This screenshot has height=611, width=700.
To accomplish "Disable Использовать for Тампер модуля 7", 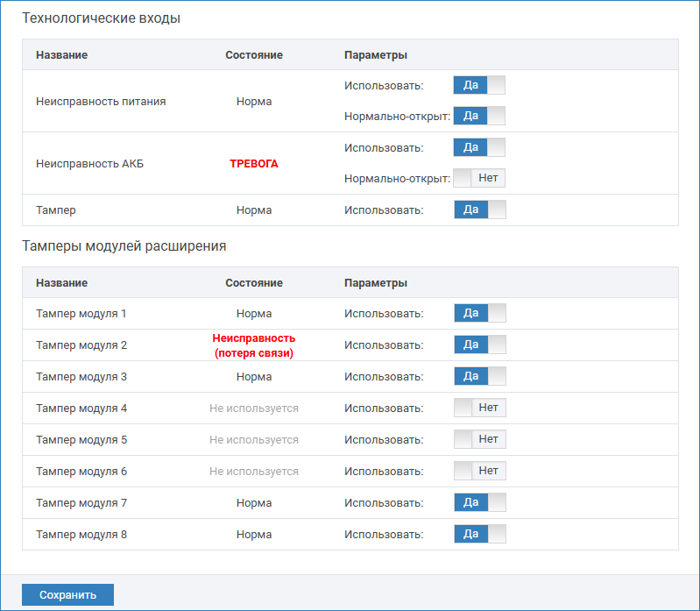I will point(480,502).
